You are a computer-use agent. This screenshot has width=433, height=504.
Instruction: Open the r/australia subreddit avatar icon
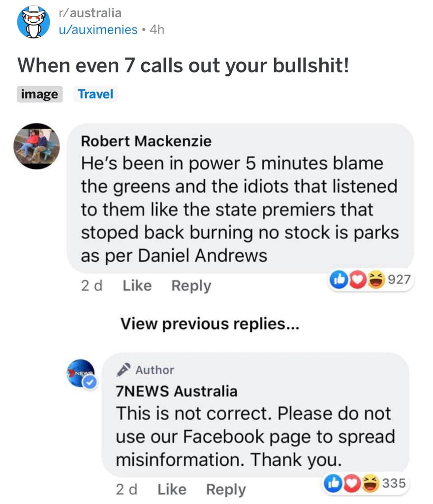pyautogui.click(x=33, y=22)
